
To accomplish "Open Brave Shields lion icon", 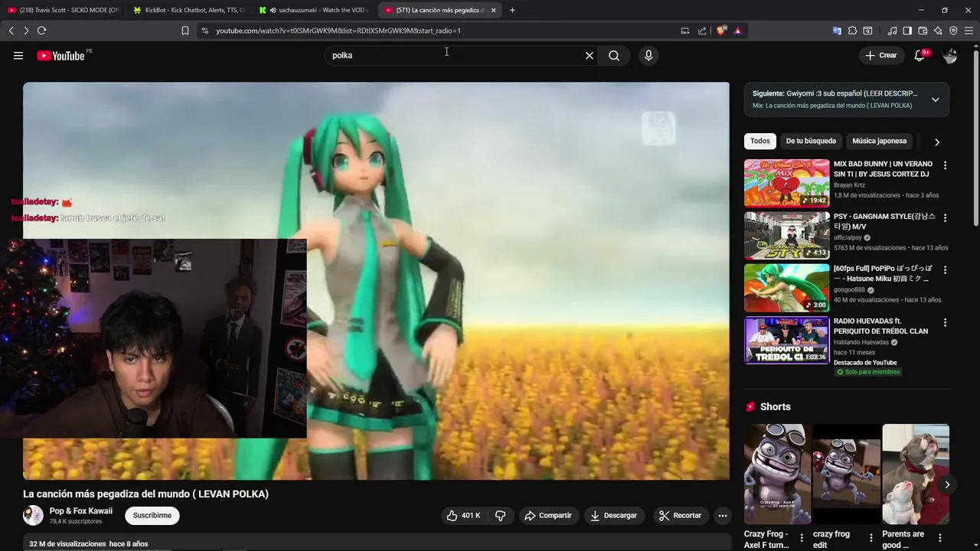I will coord(721,31).
